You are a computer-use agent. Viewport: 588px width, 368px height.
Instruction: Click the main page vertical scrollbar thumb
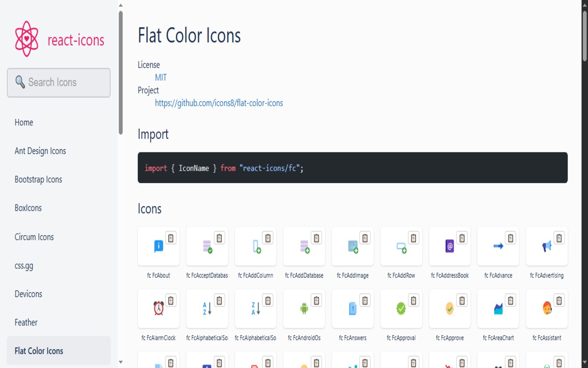585,35
